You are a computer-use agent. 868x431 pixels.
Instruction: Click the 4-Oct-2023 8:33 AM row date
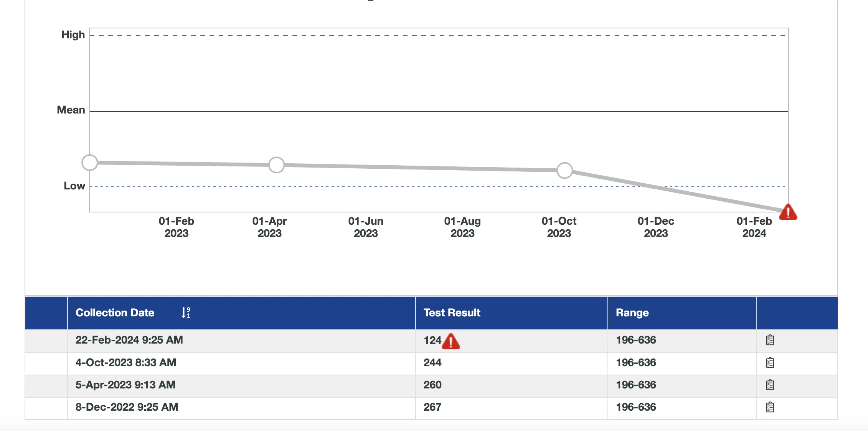click(125, 363)
